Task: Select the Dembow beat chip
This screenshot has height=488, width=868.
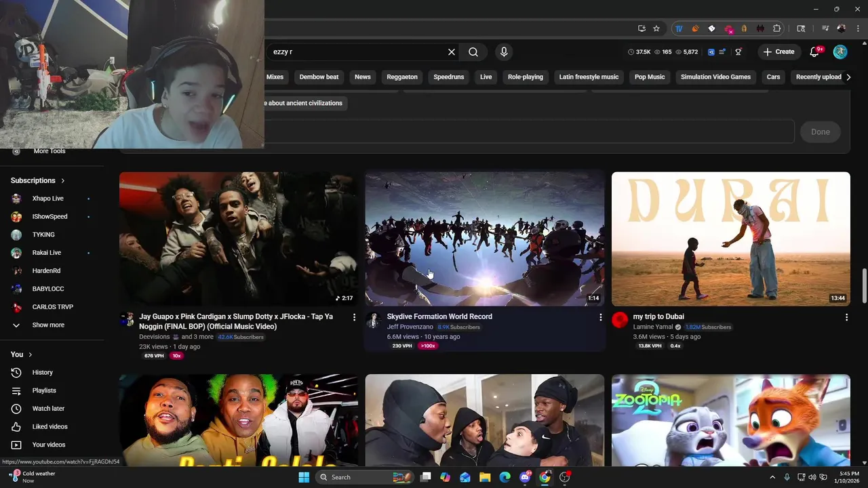Action: (x=319, y=77)
